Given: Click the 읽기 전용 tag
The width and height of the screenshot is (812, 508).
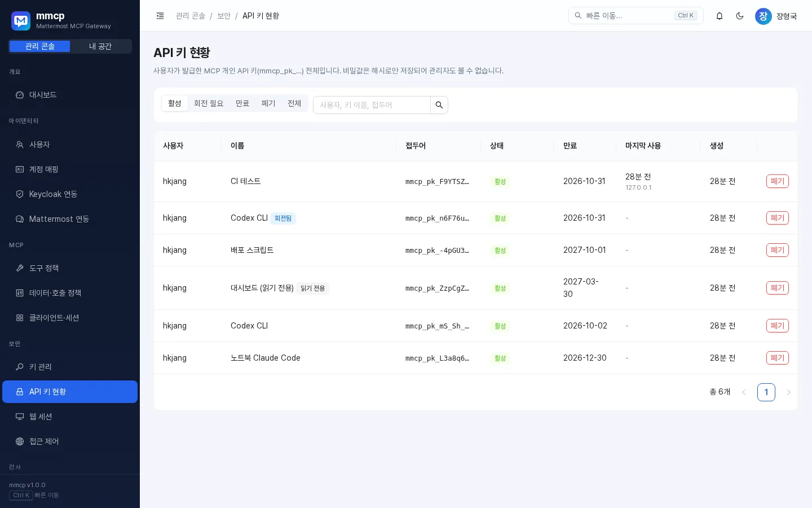Looking at the screenshot, I should point(313,288).
